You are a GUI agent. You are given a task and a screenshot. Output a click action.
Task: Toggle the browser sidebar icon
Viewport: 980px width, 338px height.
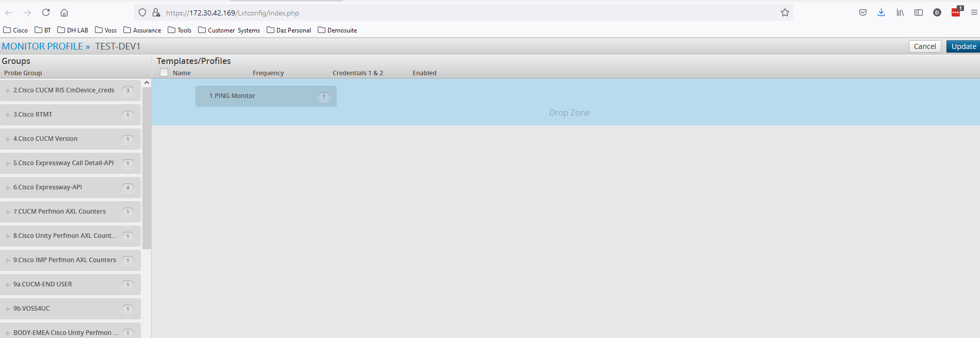(918, 12)
